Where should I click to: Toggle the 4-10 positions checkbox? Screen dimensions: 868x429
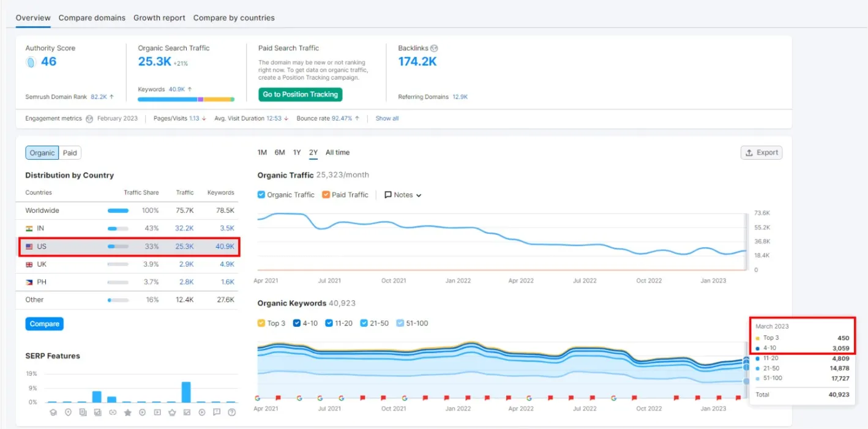tap(296, 323)
